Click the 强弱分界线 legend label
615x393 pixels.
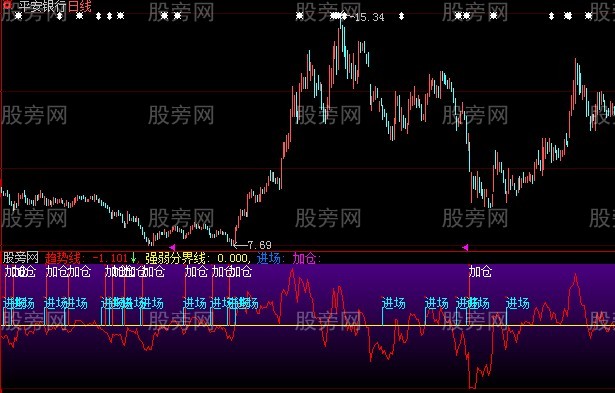175,258
